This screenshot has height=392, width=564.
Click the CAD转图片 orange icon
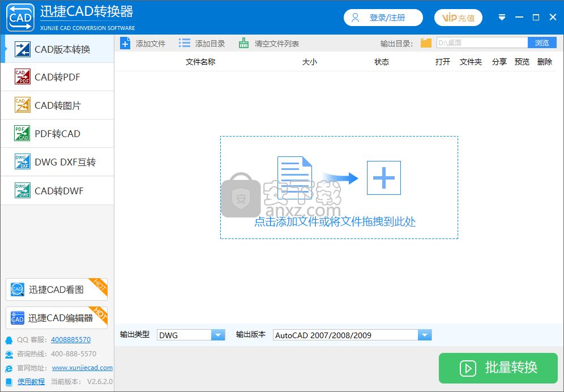point(22,105)
